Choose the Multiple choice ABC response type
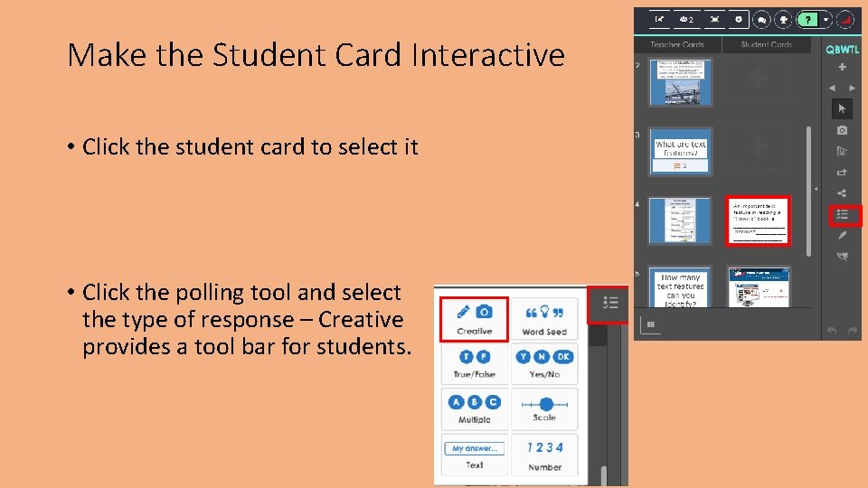 click(474, 409)
